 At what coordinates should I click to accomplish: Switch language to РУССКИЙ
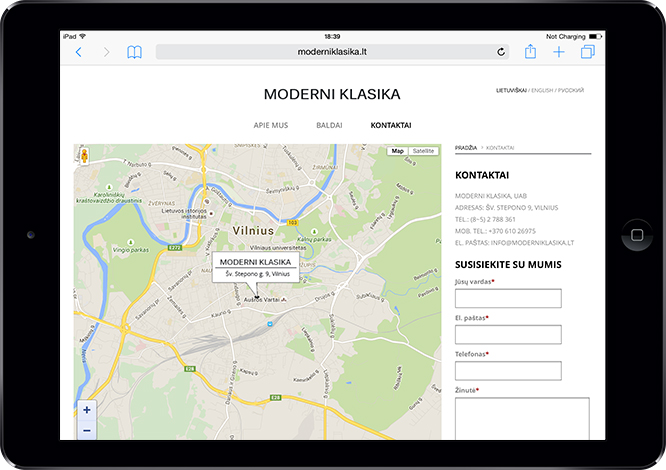[x=571, y=90]
